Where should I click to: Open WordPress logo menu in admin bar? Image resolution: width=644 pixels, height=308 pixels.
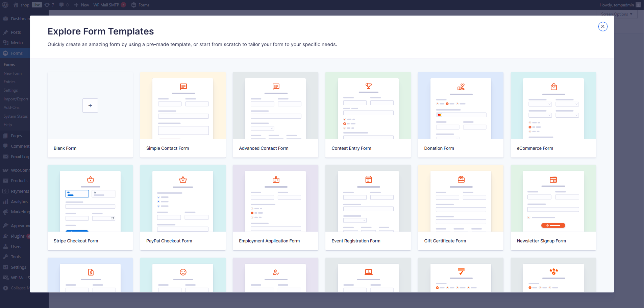pos(5,5)
